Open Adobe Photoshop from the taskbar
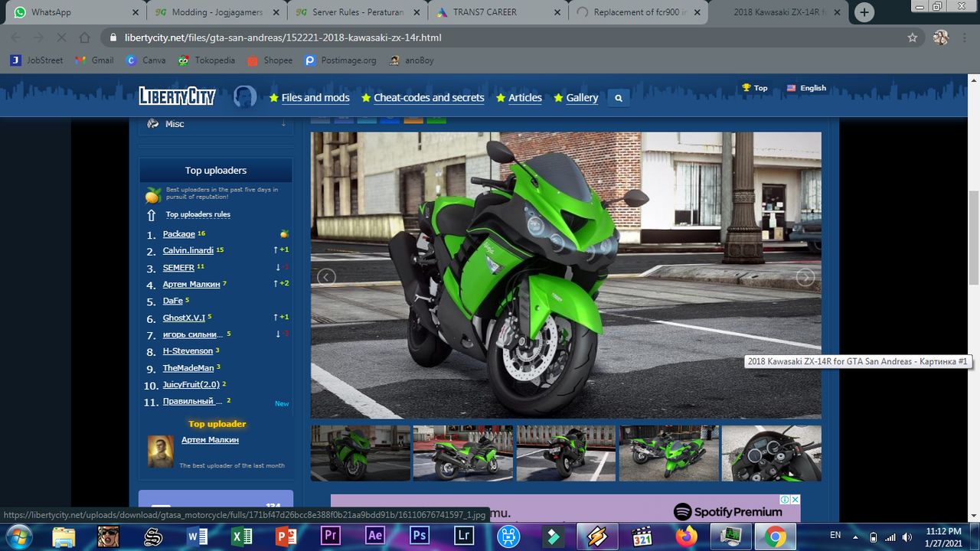This screenshot has width=980, height=551. [x=420, y=536]
